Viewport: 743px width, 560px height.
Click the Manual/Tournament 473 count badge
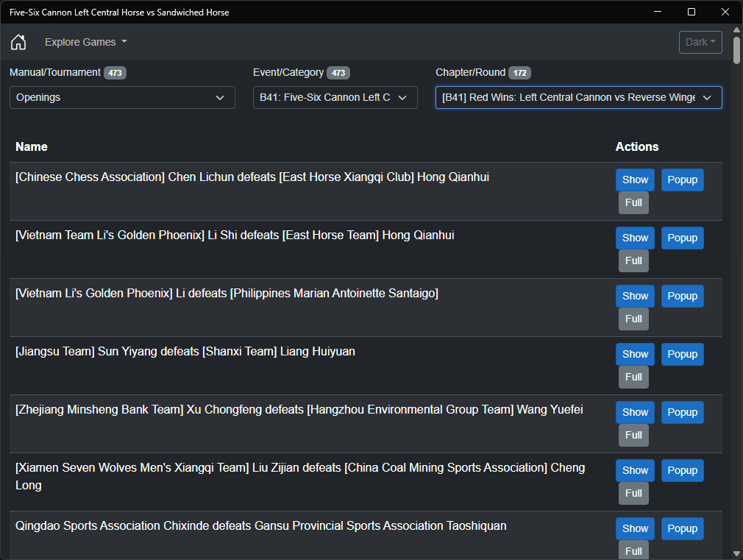pyautogui.click(x=114, y=73)
